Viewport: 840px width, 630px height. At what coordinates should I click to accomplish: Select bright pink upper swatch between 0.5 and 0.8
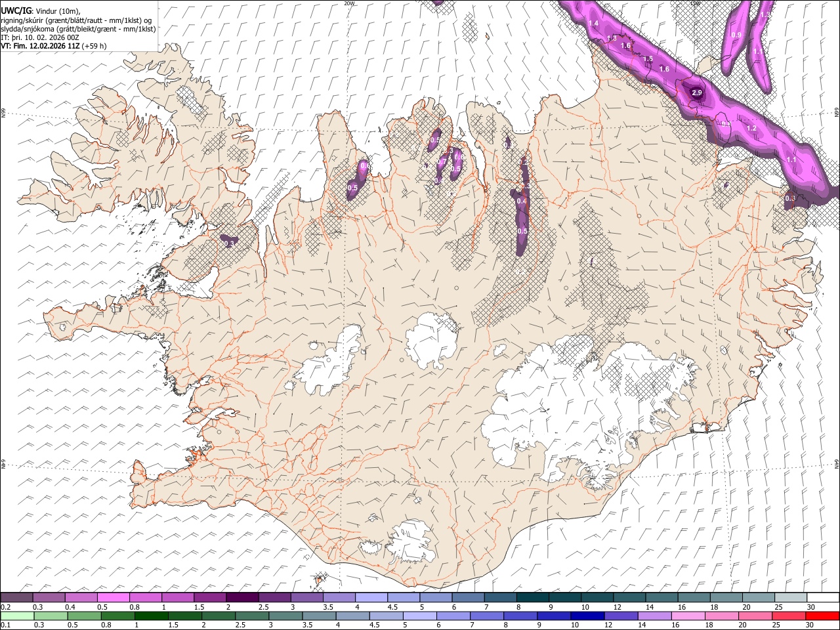point(114,597)
